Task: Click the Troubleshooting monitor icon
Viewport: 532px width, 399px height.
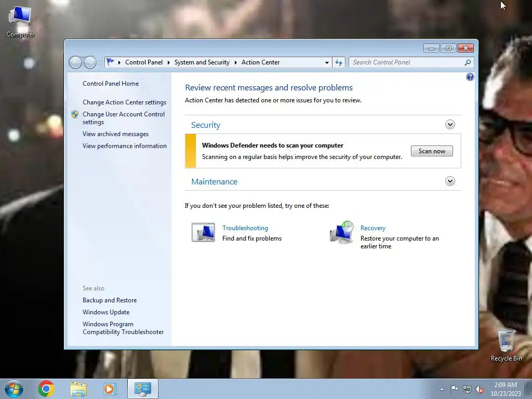Action: point(203,232)
